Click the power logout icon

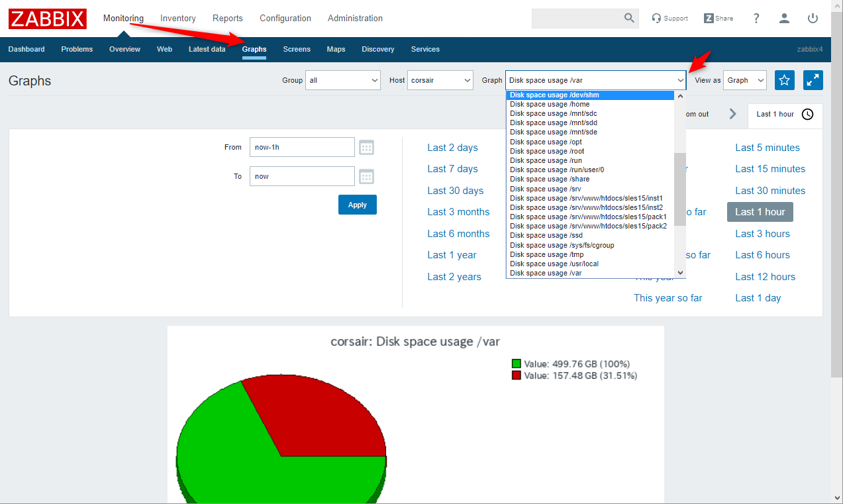click(813, 19)
